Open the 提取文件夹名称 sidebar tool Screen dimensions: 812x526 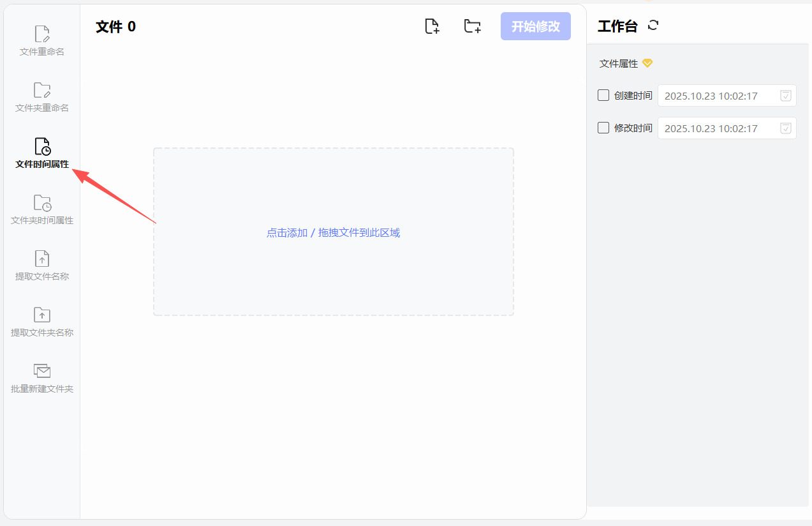coord(42,322)
